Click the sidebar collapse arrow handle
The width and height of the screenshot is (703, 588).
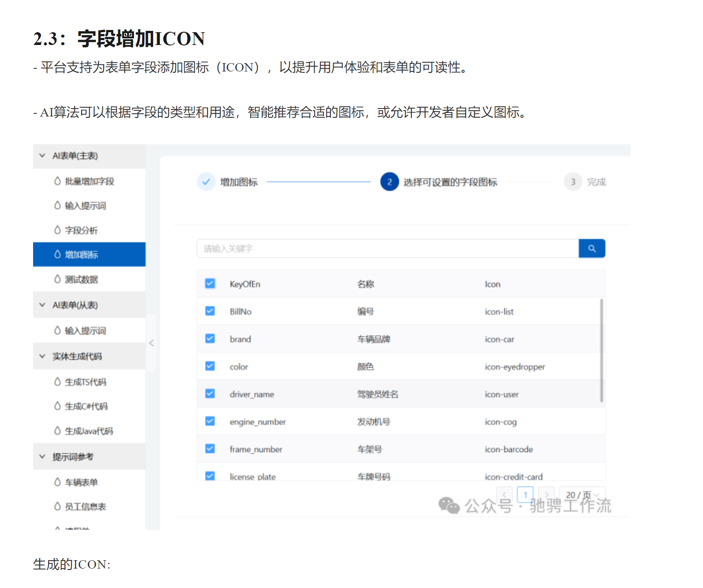151,343
